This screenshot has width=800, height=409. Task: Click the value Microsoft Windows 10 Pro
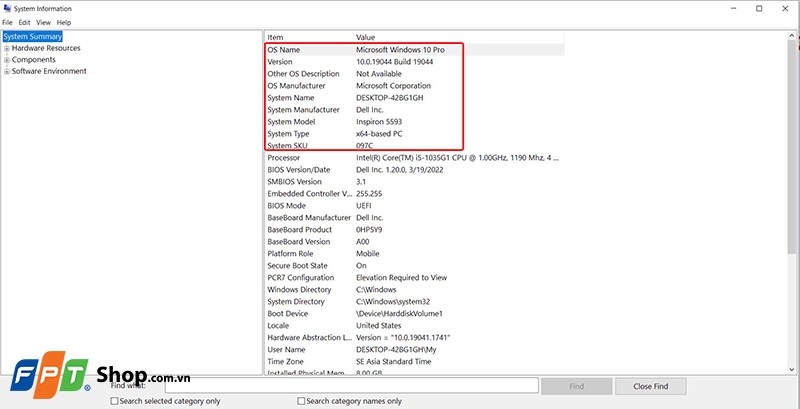[400, 49]
